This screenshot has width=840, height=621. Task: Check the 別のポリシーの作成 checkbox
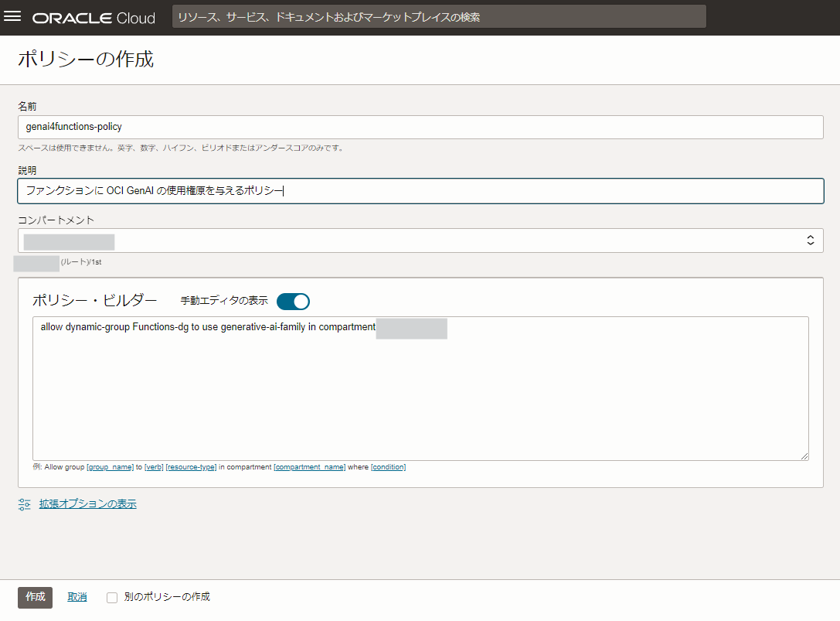(112, 597)
